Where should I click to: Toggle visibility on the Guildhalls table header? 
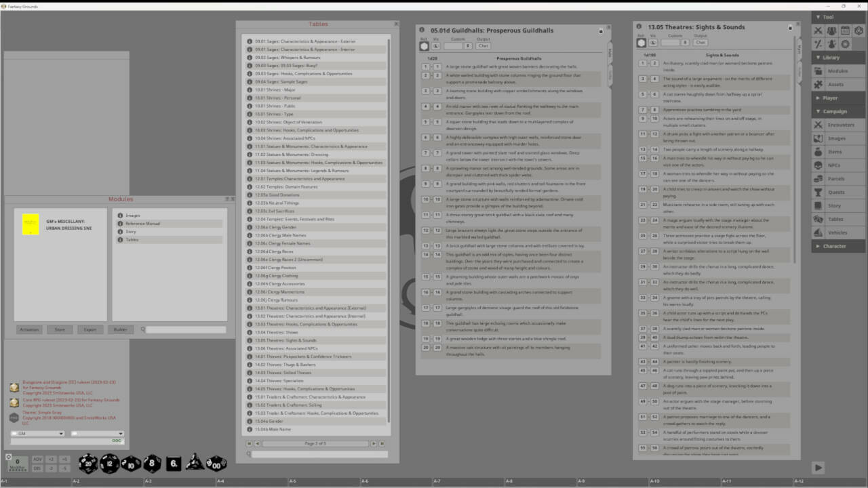coord(436,46)
